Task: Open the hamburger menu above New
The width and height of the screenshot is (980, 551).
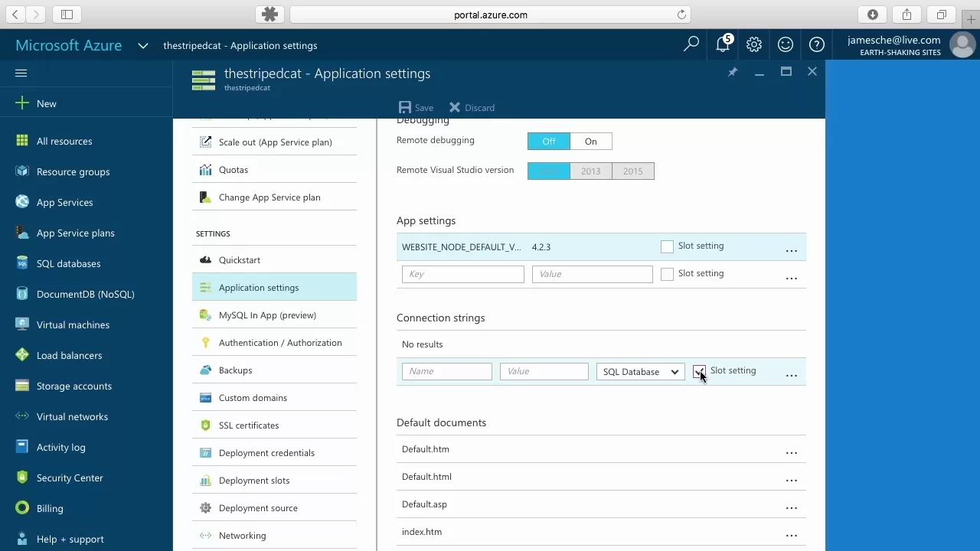Action: coord(21,73)
